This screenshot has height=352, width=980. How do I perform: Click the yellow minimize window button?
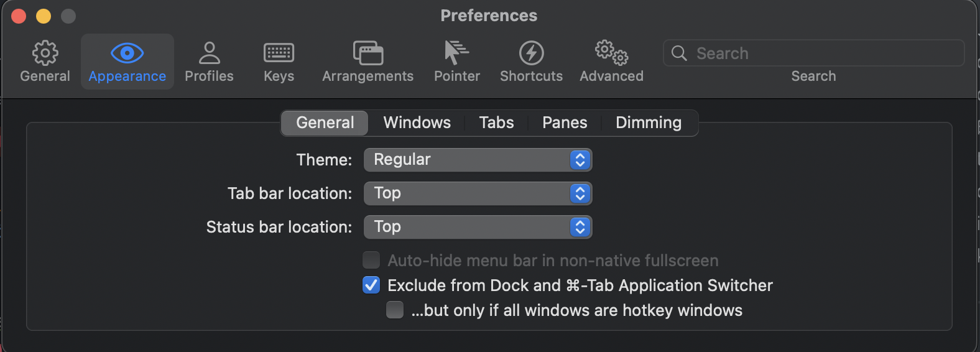(x=44, y=16)
